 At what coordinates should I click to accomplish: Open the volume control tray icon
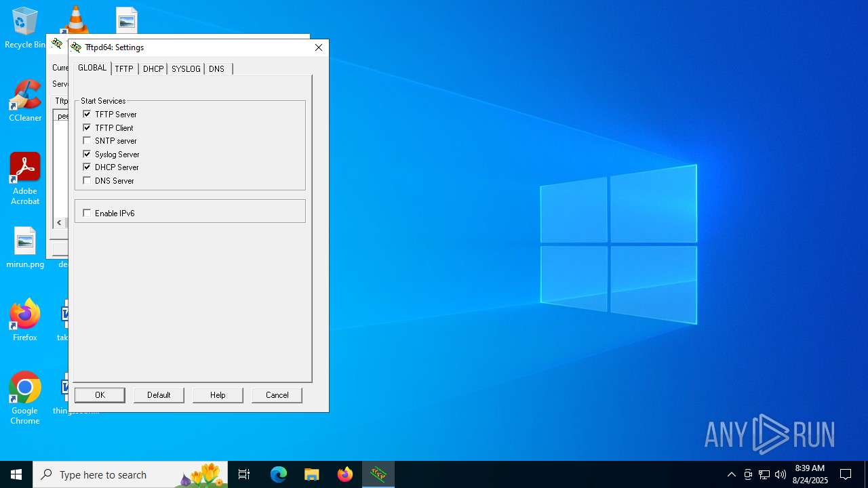(781, 474)
